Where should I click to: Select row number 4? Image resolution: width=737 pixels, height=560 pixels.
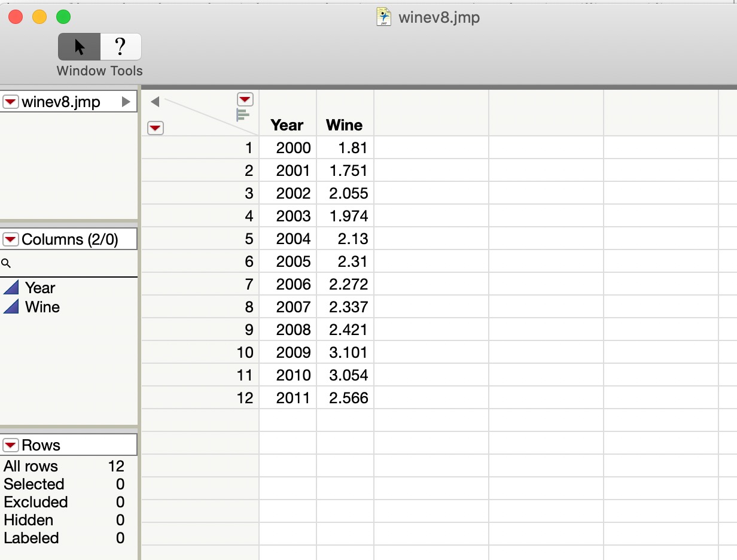click(200, 216)
